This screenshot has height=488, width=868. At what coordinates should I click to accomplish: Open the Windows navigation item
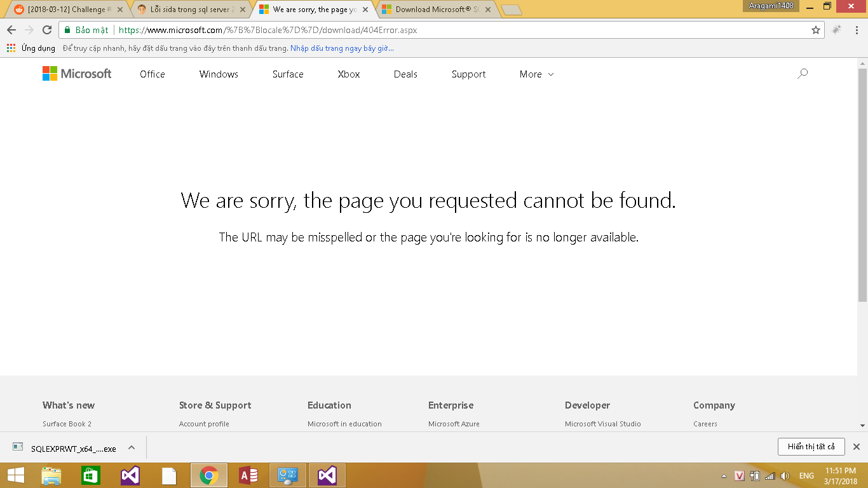click(219, 74)
